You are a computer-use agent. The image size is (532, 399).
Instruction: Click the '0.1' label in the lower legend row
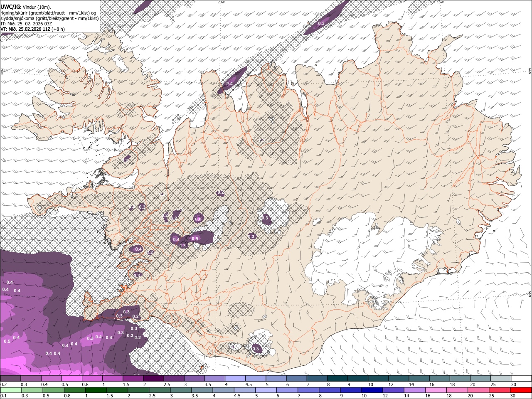point(3,396)
